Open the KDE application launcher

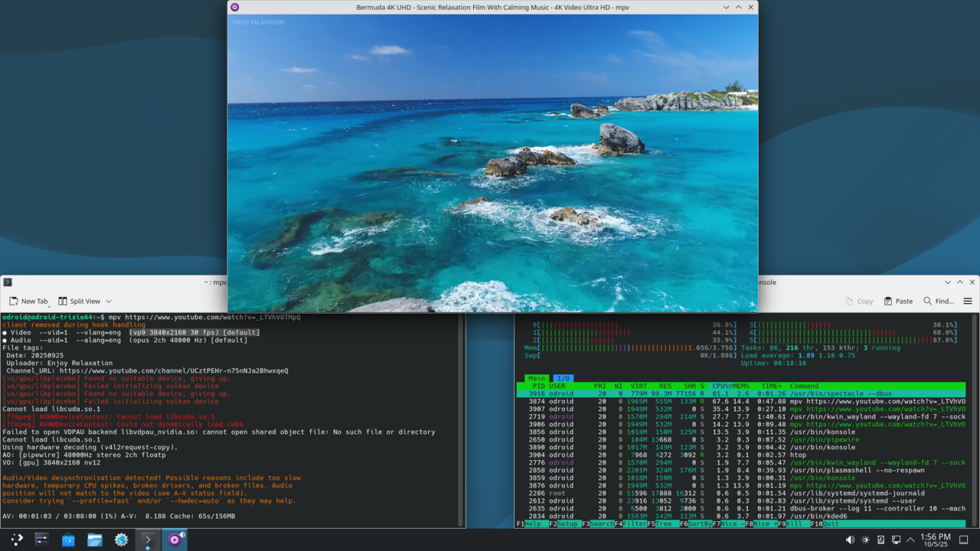16,540
